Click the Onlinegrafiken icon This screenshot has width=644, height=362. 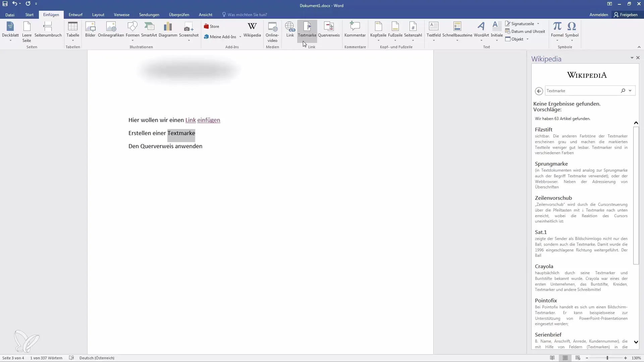(111, 29)
